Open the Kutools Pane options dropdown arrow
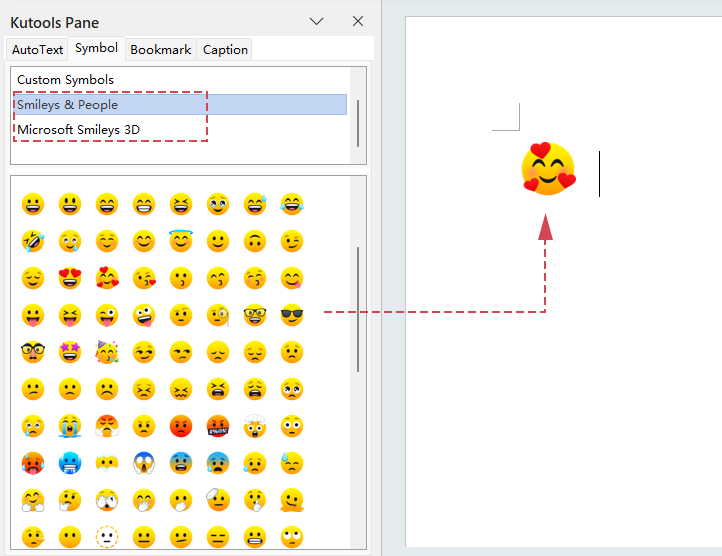 click(x=316, y=21)
